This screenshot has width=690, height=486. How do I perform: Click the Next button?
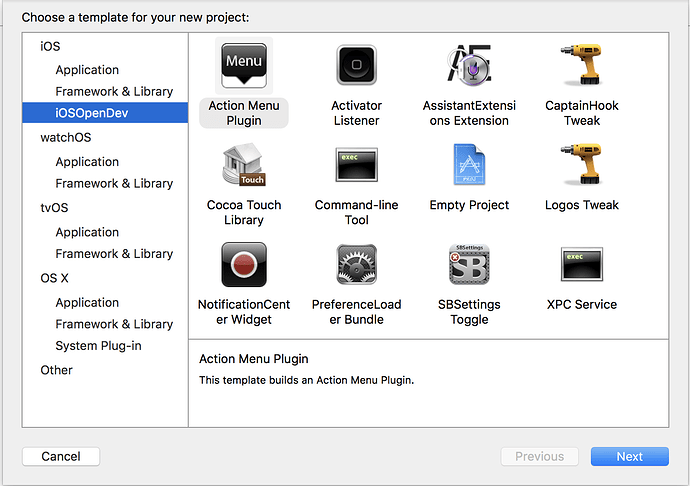[x=630, y=457]
